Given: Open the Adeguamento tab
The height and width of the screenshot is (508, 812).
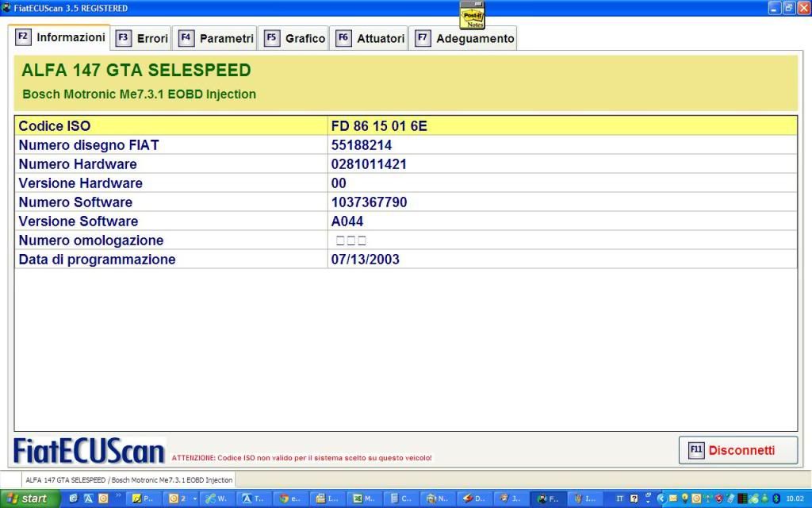Looking at the screenshot, I should tap(465, 38).
